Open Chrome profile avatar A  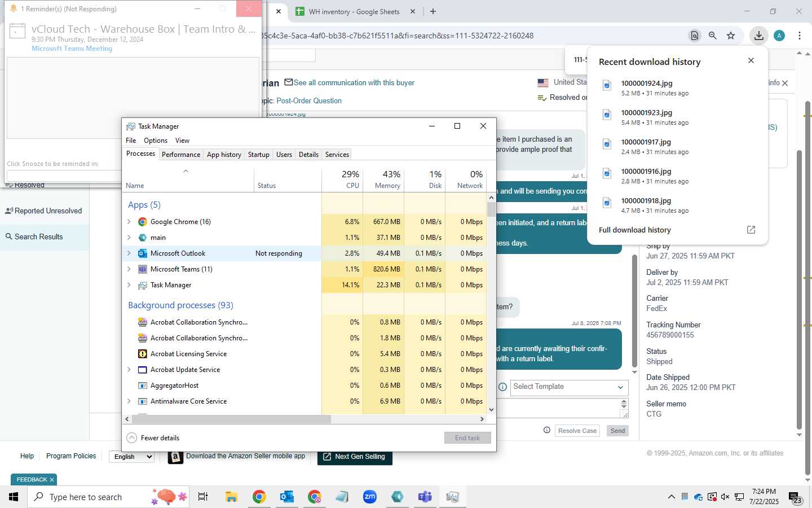(779, 36)
